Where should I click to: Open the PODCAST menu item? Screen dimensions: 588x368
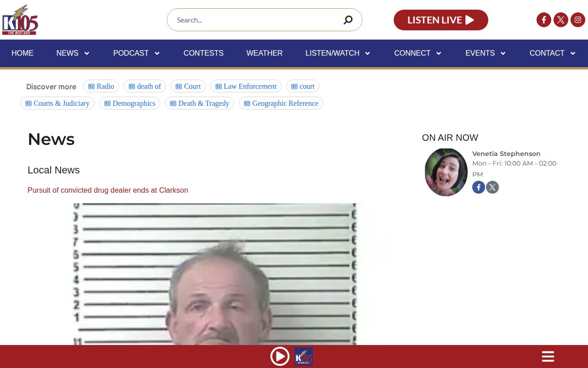131,53
